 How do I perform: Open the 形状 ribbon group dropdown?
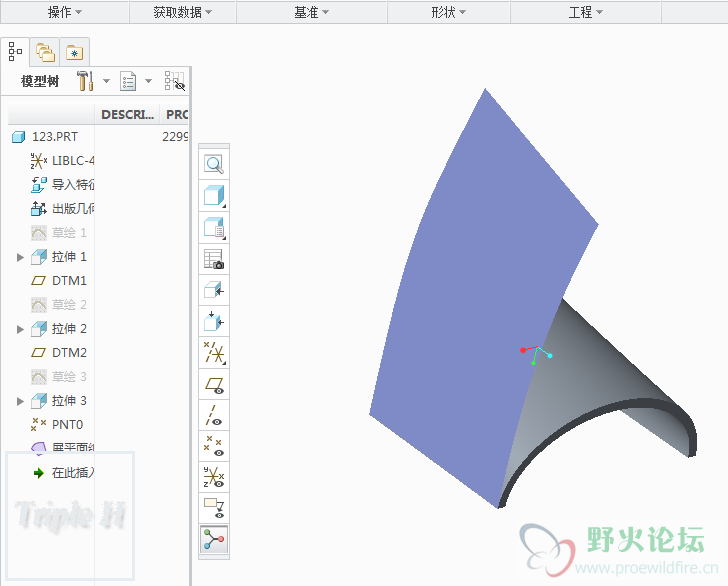point(448,12)
